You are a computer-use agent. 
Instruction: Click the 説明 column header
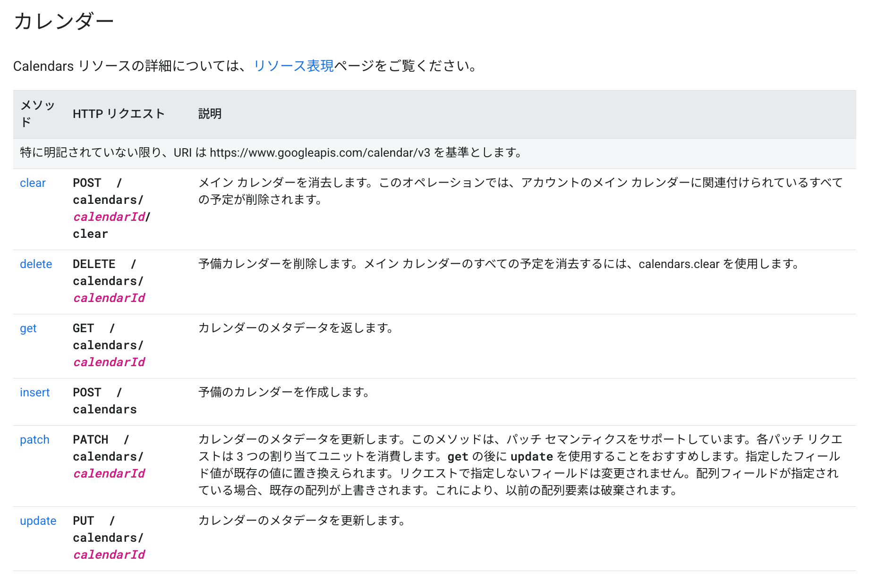(x=210, y=114)
